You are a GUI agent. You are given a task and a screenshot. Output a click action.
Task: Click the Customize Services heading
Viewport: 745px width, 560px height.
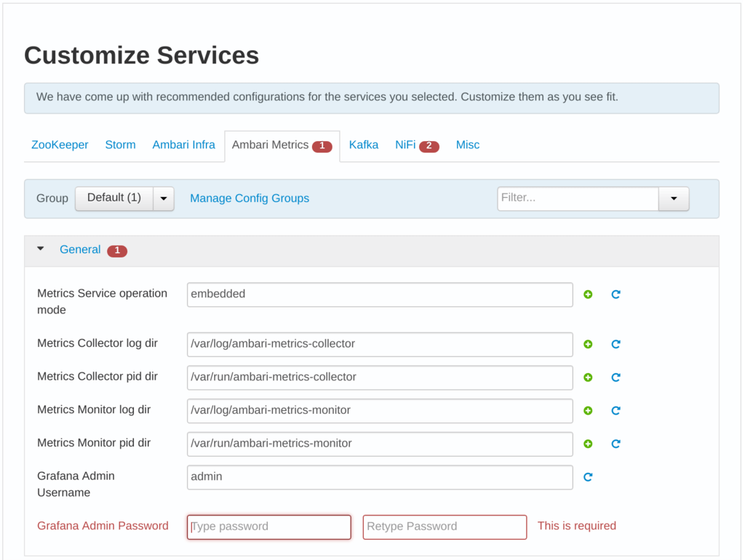142,55
